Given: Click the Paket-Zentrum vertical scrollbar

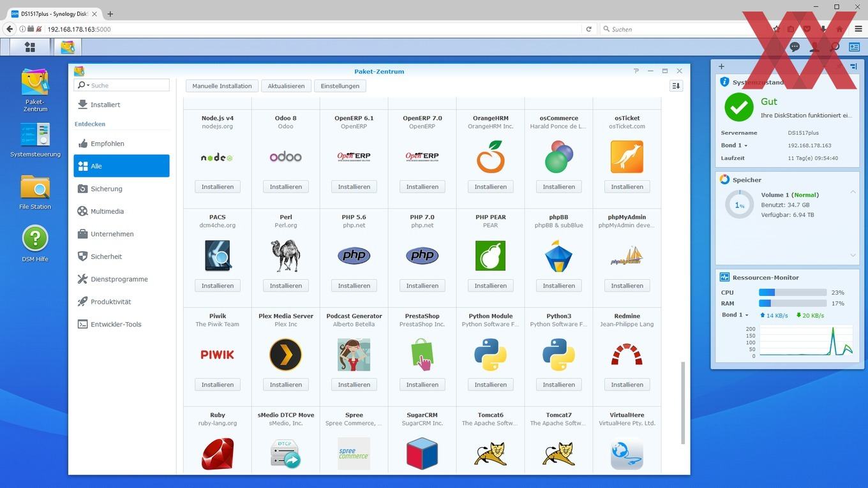Looking at the screenshot, I should 683,403.
